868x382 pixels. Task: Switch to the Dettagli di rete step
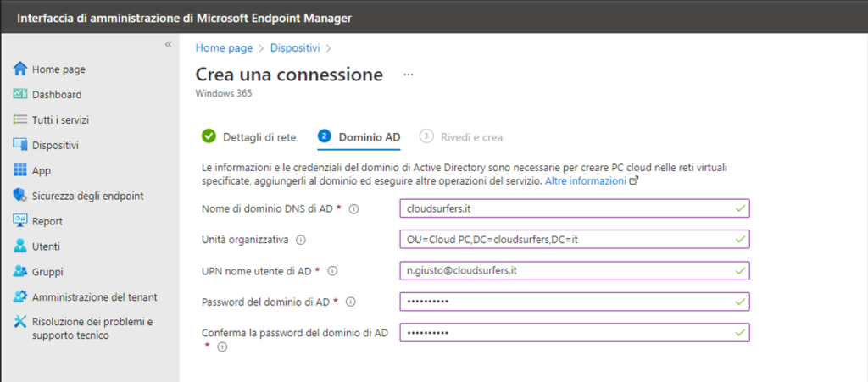(249, 136)
